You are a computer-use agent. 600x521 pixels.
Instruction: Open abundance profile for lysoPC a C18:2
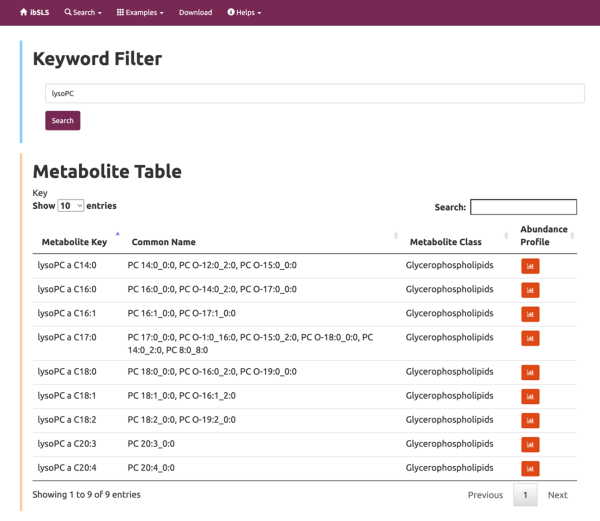pyautogui.click(x=530, y=421)
